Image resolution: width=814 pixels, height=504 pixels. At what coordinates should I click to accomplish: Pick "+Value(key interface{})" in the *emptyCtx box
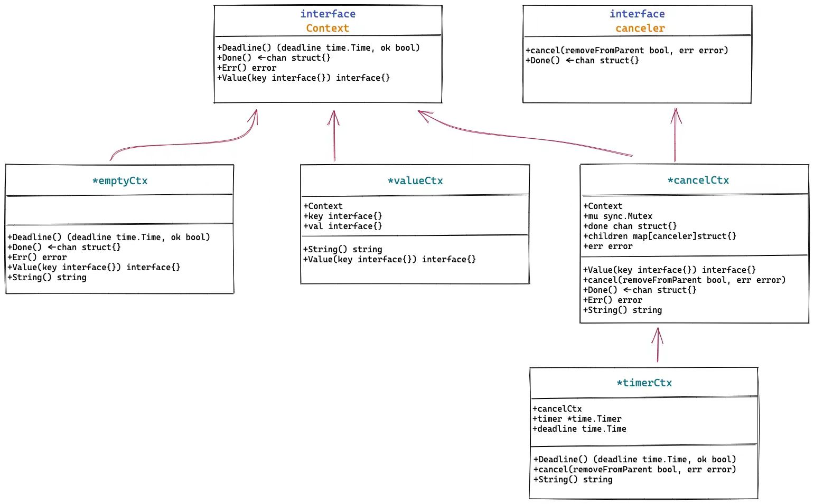point(94,267)
